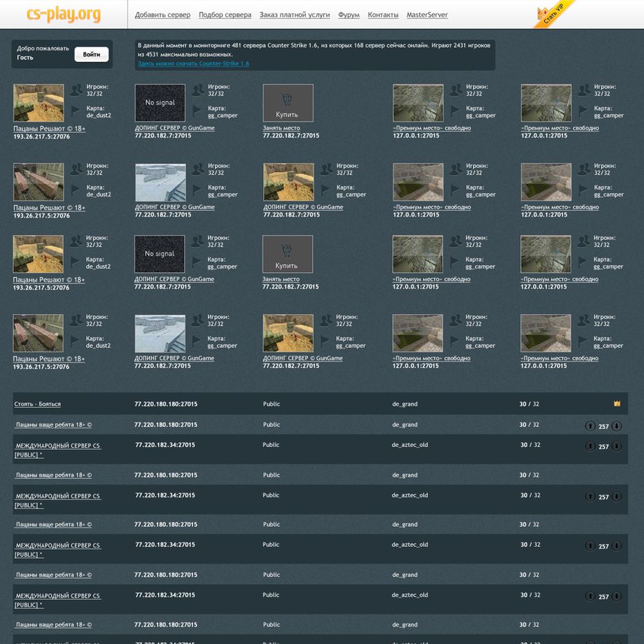
Task: Click the topmost Купить cart tile
Action: pyautogui.click(x=288, y=103)
